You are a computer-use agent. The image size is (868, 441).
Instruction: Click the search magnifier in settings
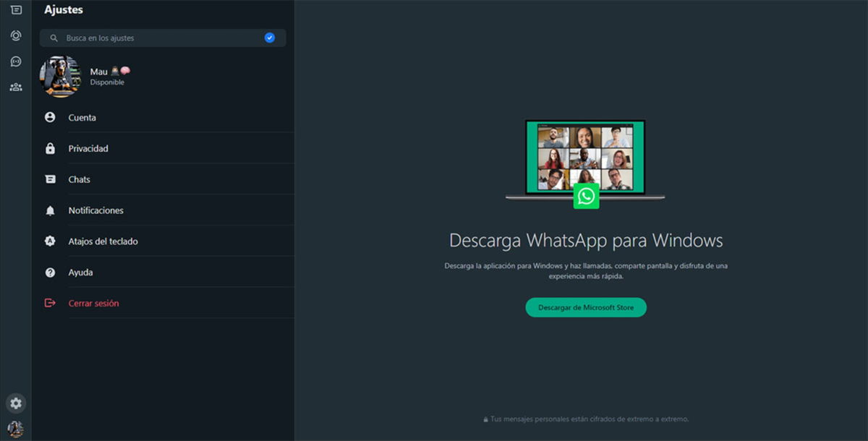click(54, 38)
